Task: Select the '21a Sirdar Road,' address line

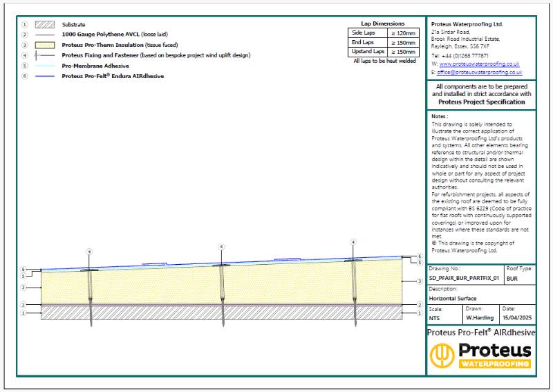Action: [451, 32]
